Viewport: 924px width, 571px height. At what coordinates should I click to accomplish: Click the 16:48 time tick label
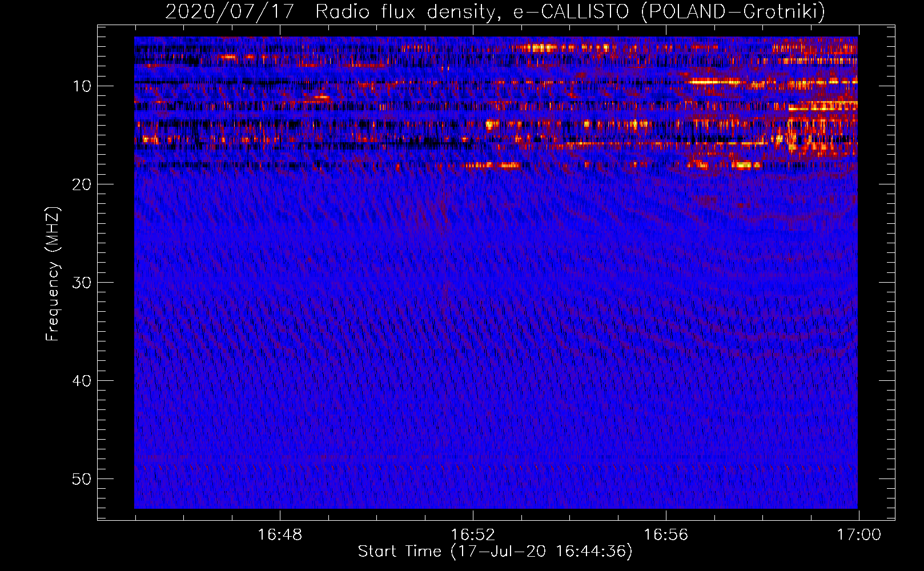280,535
